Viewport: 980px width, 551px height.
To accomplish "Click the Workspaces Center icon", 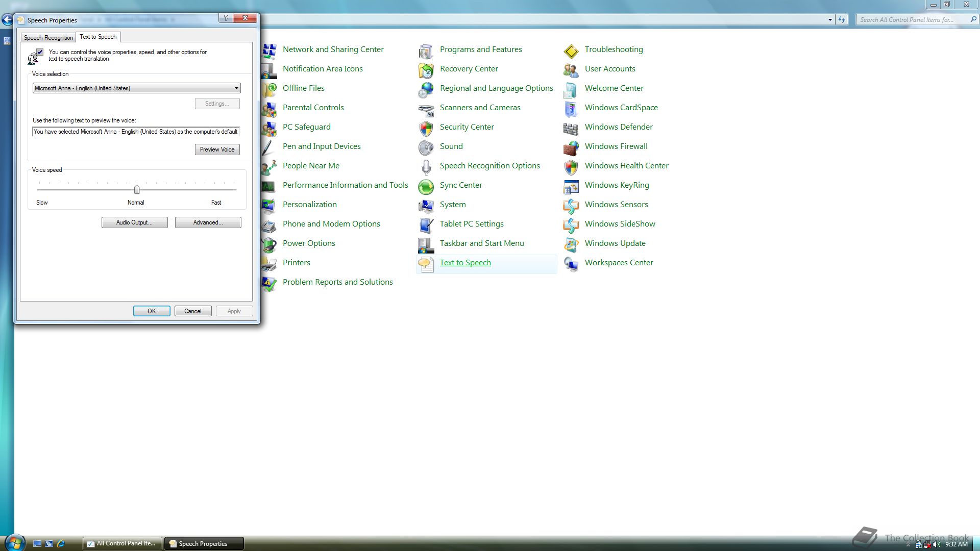I will tap(571, 263).
